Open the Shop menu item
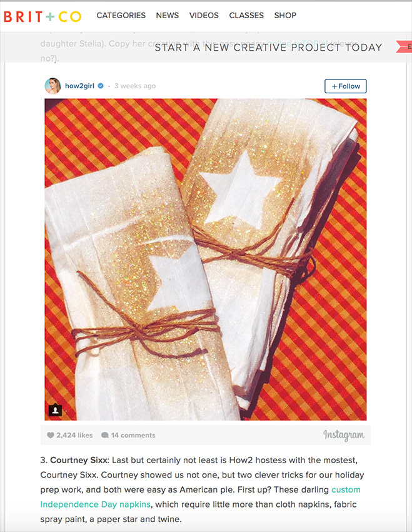The image size is (412, 532). (x=285, y=15)
